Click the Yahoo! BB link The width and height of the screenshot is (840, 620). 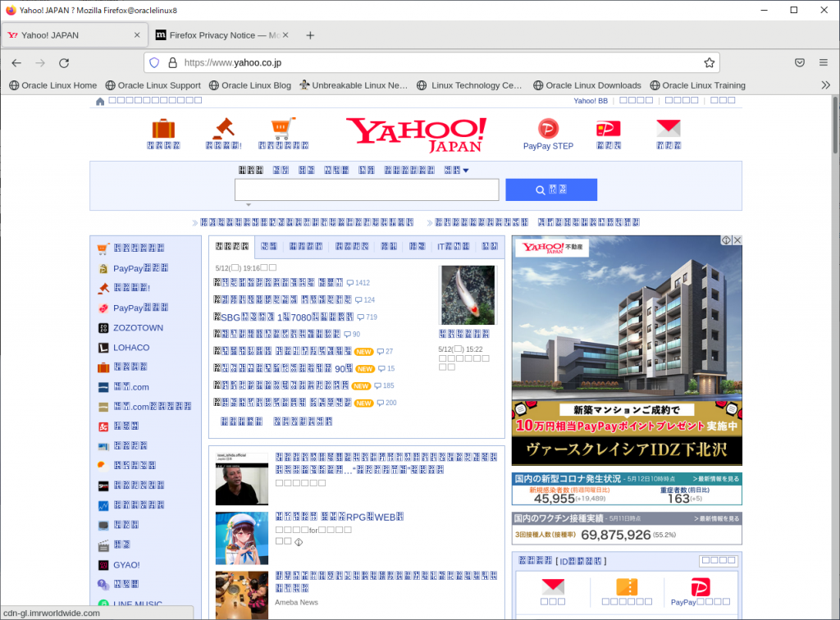[591, 101]
